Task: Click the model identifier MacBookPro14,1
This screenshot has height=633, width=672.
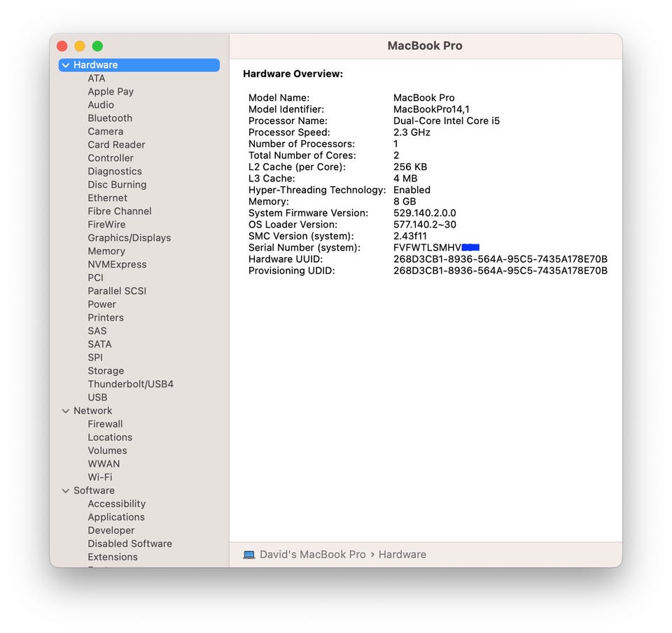Action: [x=431, y=109]
